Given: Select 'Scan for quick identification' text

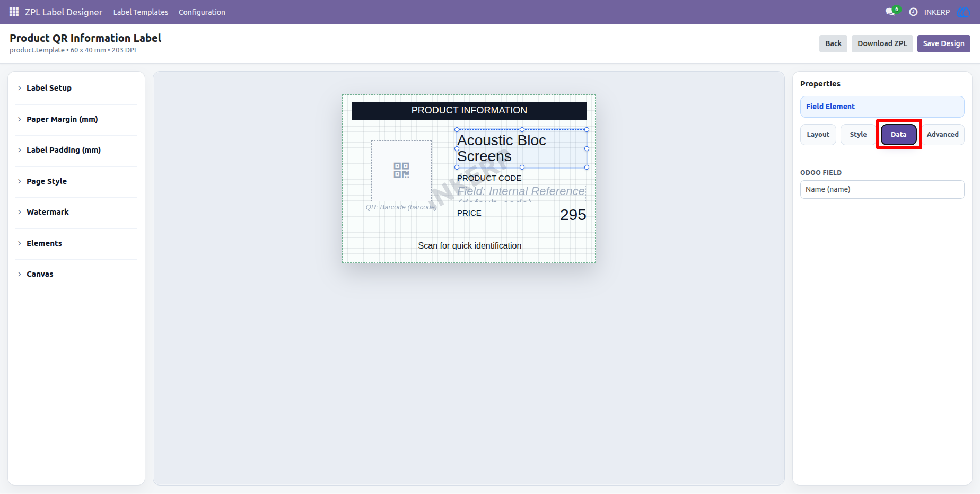Looking at the screenshot, I should (x=469, y=245).
